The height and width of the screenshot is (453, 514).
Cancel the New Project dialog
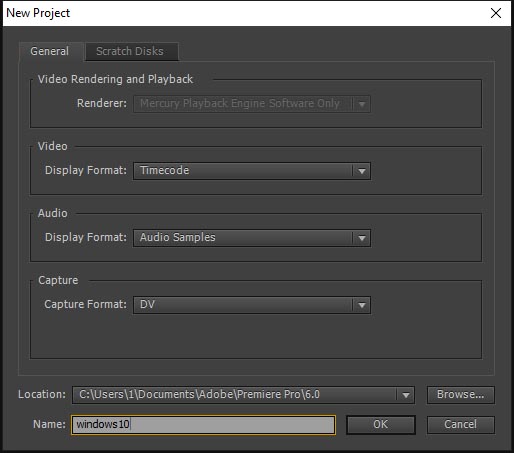[x=461, y=425]
